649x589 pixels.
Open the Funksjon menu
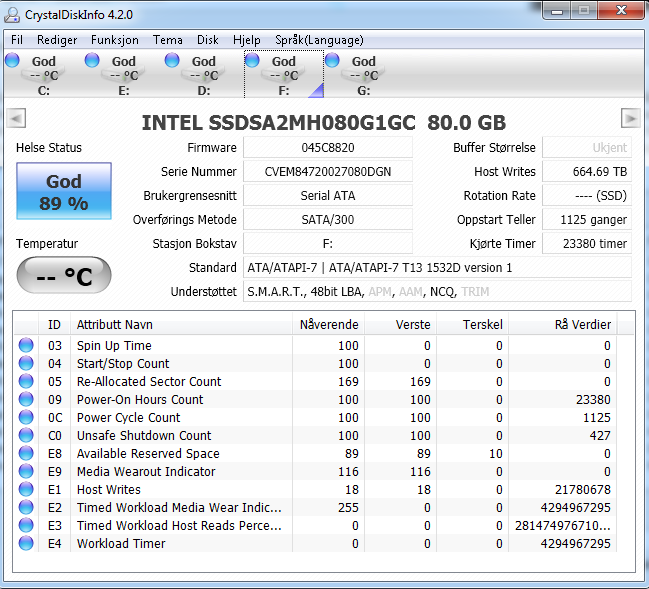[x=115, y=40]
